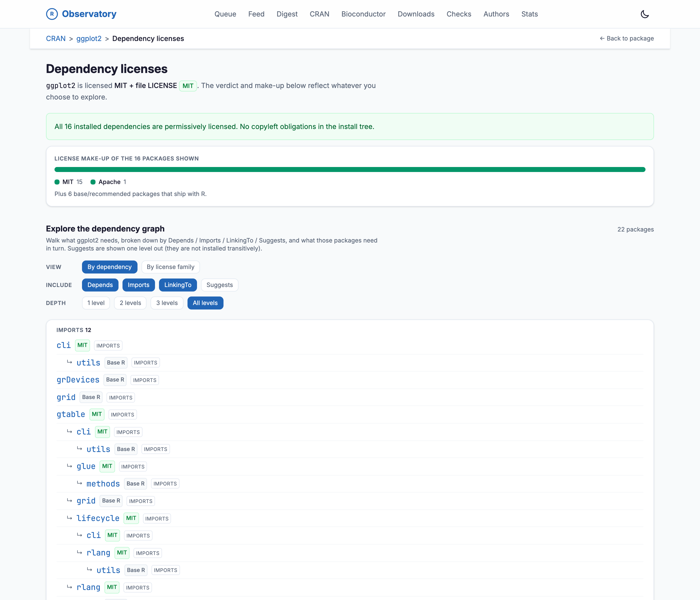Toggle the Depends include filter

tap(100, 285)
